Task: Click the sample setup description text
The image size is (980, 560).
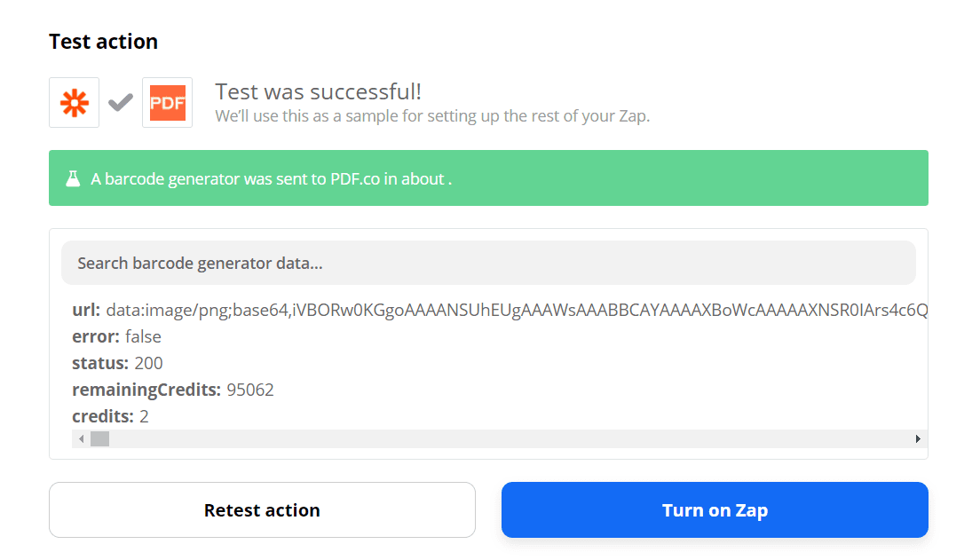Action: 432,116
